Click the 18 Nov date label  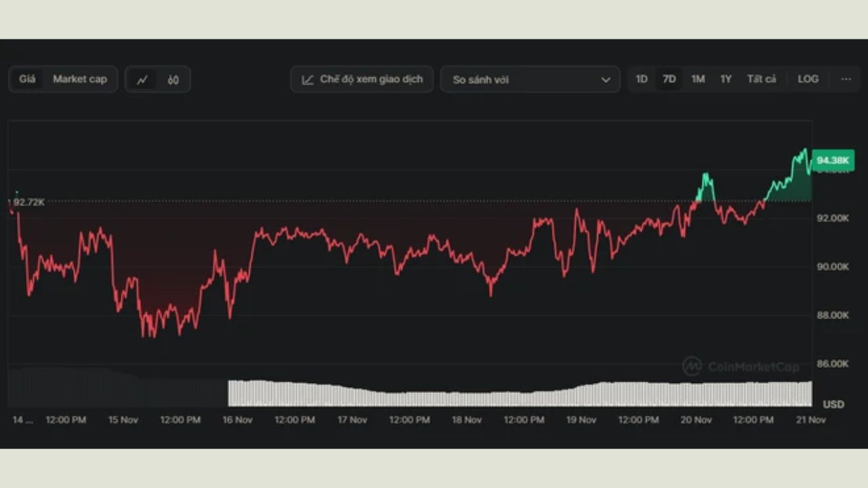coord(467,420)
